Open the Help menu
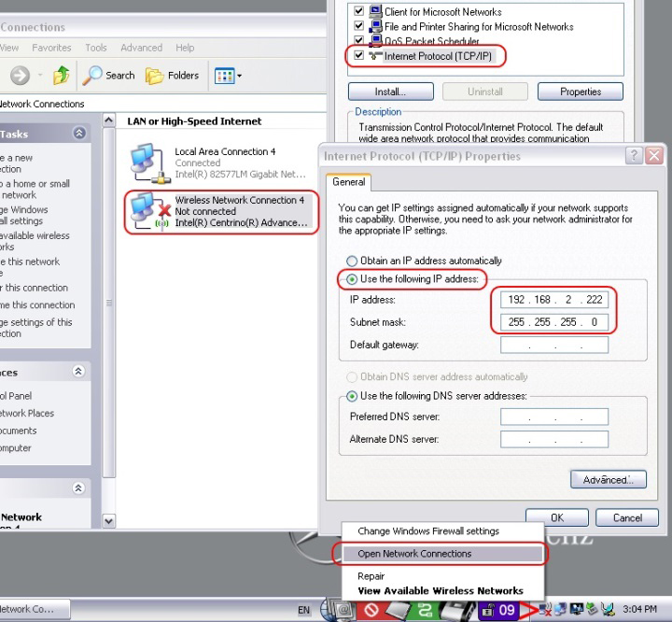 point(185,48)
